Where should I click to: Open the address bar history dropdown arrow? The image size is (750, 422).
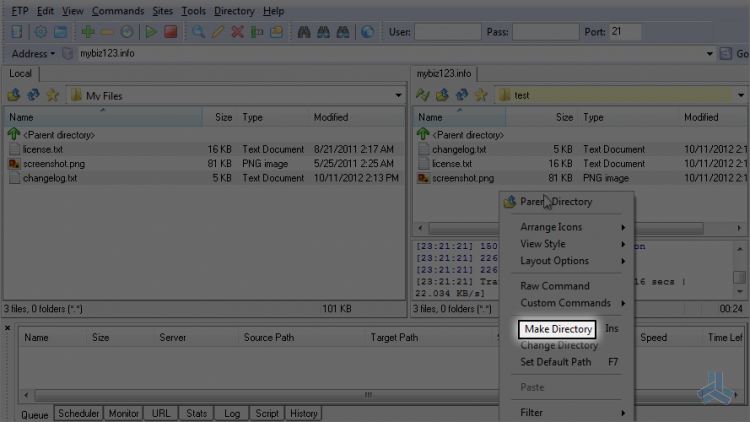(x=709, y=54)
